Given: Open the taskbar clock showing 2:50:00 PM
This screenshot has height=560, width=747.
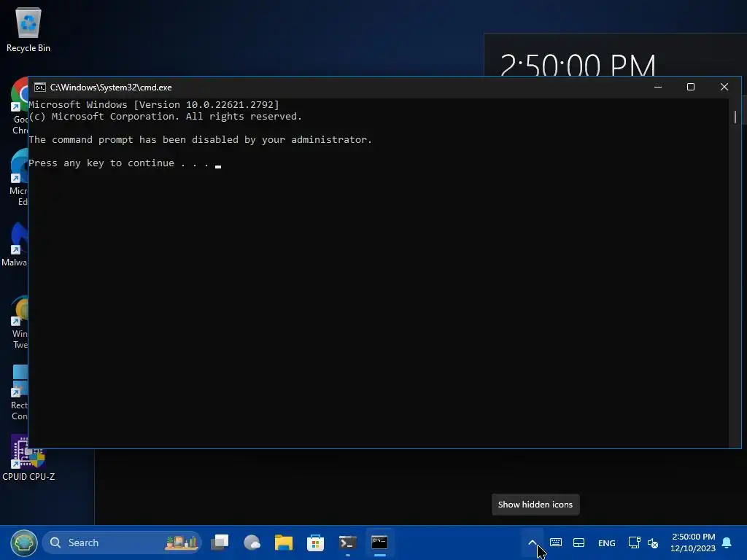Looking at the screenshot, I should 693,542.
